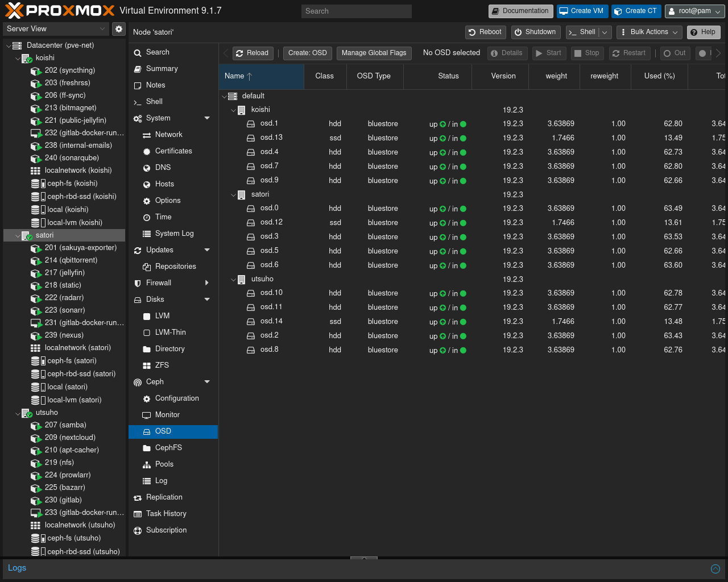This screenshot has width=728, height=582.
Task: Collapse utsuho host in OSD tree
Action: [233, 280]
